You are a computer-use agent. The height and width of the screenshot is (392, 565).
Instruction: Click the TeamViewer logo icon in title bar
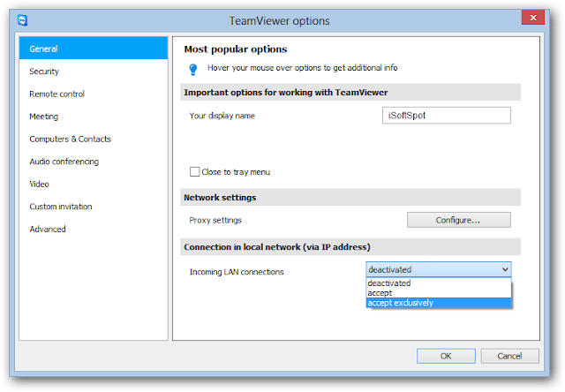[22, 20]
